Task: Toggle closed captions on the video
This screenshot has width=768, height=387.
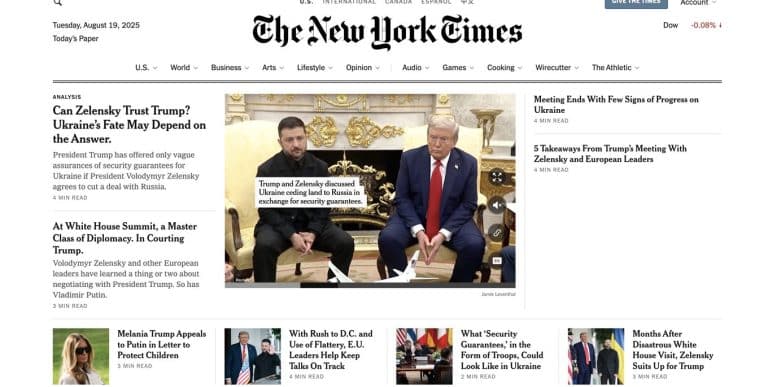Action: [x=497, y=261]
